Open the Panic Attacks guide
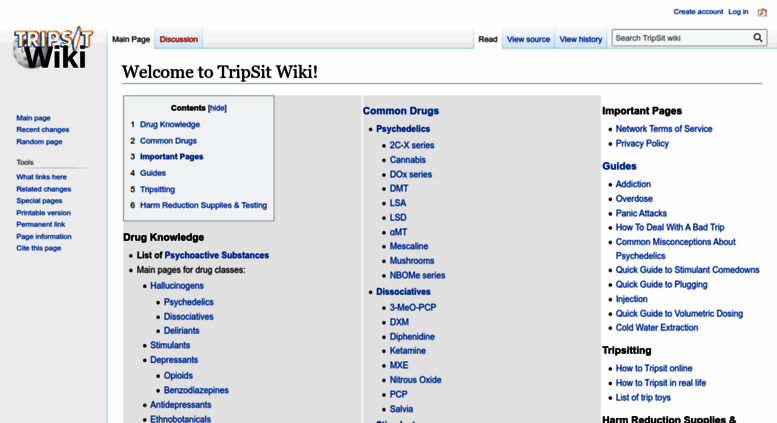The image size is (777, 423). tap(641, 213)
